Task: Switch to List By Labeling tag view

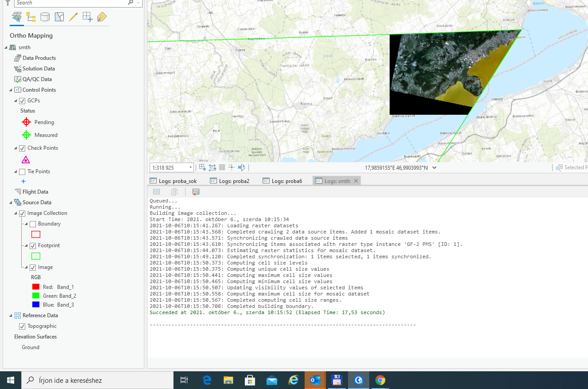Action: 102,17
